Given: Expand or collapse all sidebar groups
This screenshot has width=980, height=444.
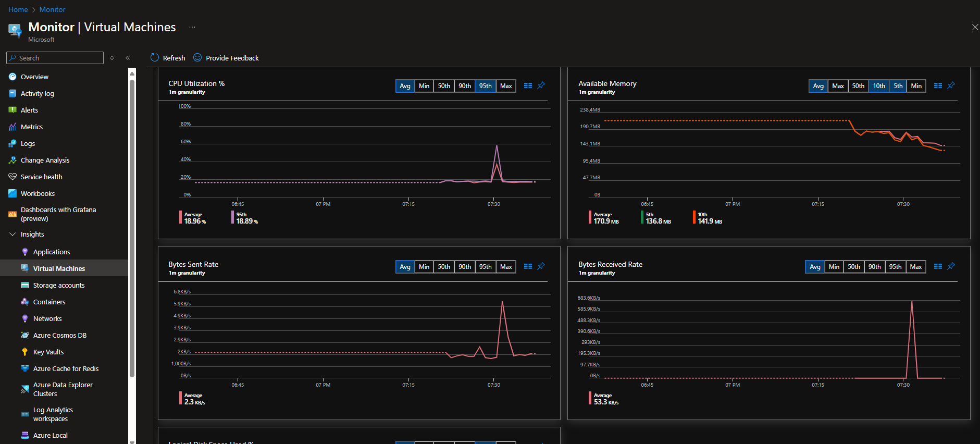Looking at the screenshot, I should [112, 58].
